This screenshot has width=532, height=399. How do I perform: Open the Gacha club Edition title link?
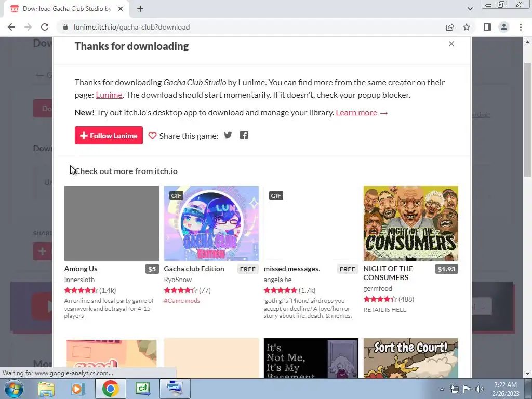[x=194, y=269]
